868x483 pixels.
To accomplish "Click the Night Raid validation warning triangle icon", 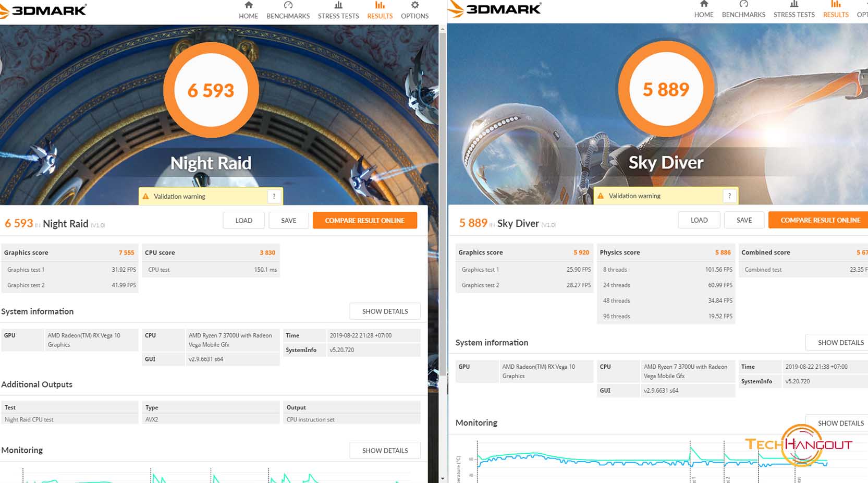I will 145,197.
